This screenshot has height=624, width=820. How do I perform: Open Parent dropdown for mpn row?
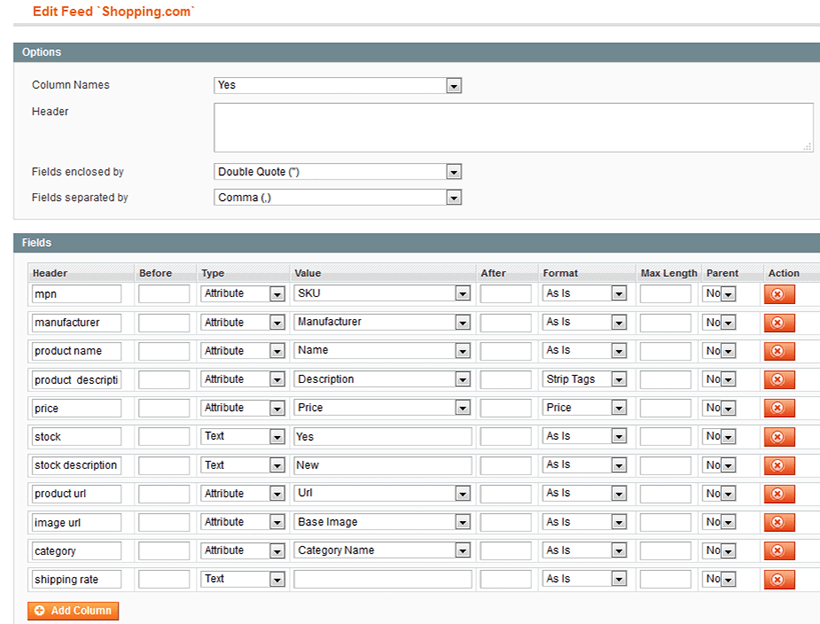click(719, 293)
